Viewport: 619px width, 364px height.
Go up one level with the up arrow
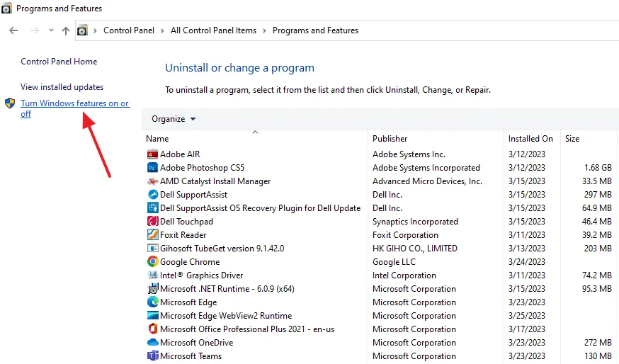click(x=66, y=30)
